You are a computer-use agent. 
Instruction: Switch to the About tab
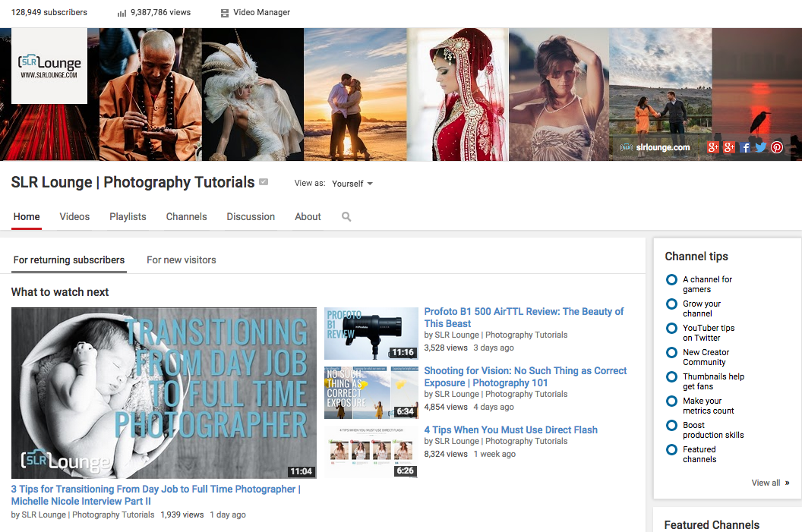pos(308,217)
